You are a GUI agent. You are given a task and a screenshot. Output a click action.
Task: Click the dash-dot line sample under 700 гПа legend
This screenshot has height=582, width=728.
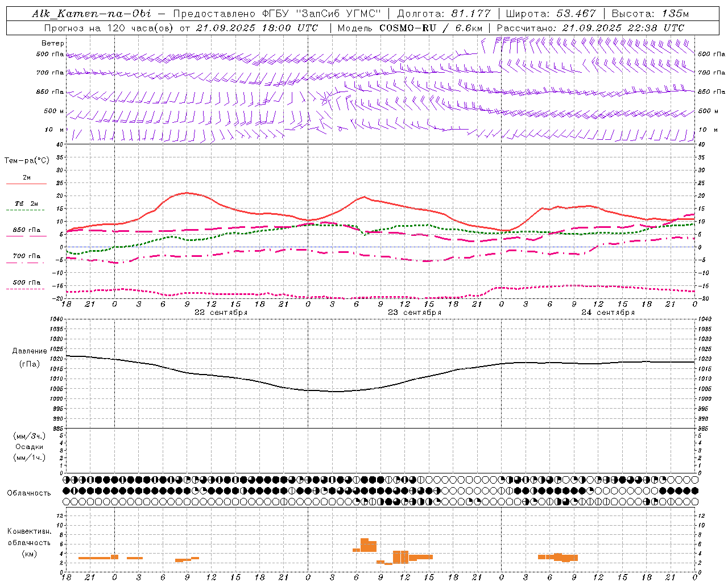click(25, 263)
